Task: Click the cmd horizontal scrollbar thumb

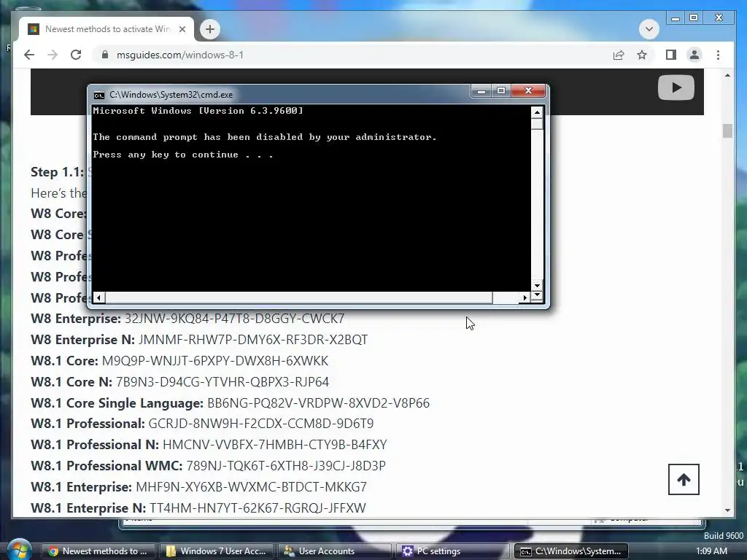Action: click(298, 297)
